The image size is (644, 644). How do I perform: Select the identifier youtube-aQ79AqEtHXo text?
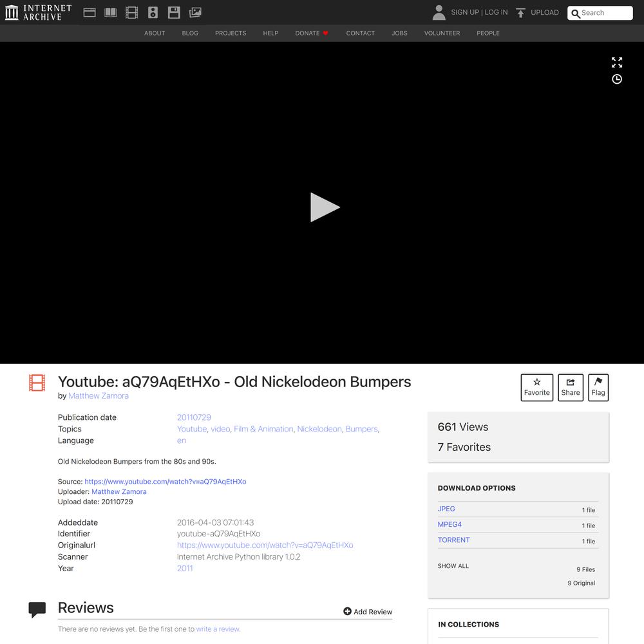pos(218,533)
